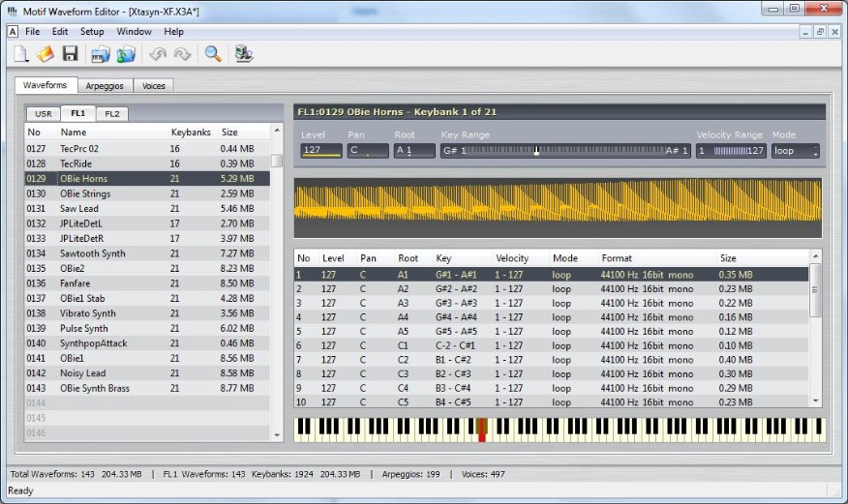Click the music note folder icon
The width and height of the screenshot is (848, 504).
tap(126, 54)
